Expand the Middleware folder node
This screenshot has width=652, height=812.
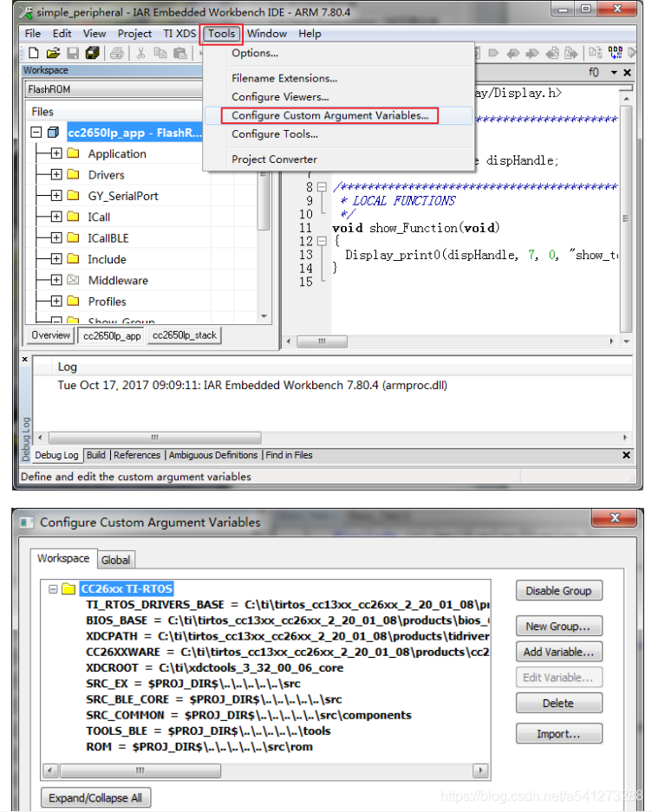pos(56,280)
